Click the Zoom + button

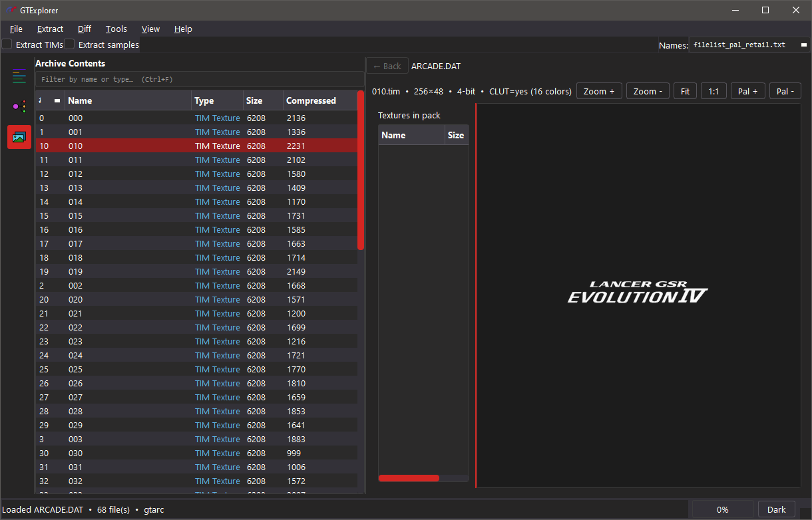(x=599, y=91)
